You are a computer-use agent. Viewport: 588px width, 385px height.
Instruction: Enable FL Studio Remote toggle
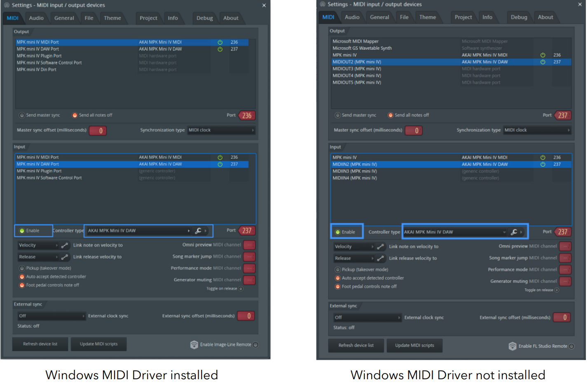pyautogui.click(x=572, y=346)
